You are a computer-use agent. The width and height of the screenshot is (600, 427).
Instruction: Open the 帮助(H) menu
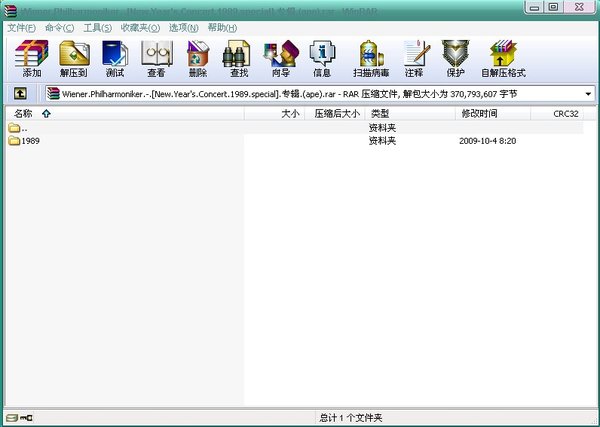coord(222,28)
